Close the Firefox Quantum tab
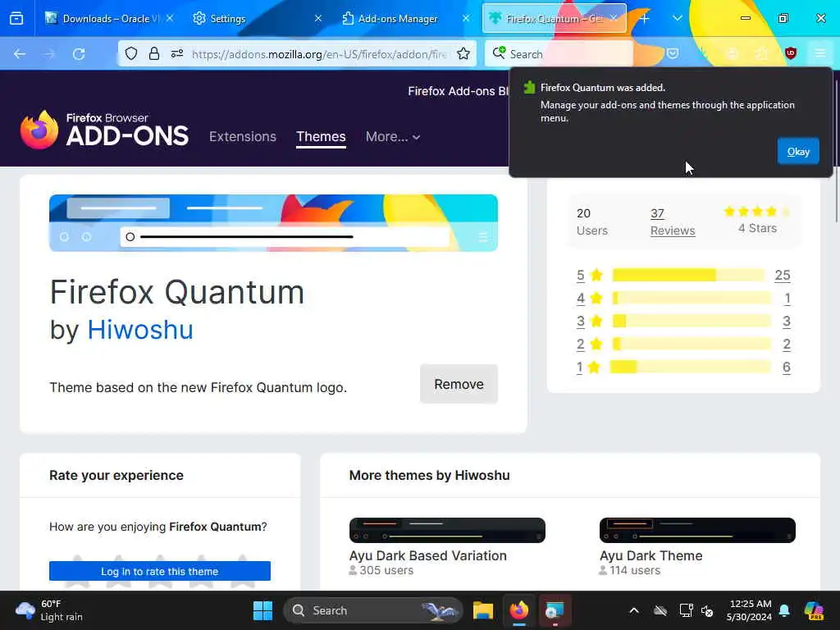Viewport: 840px width, 630px height. coord(614,18)
